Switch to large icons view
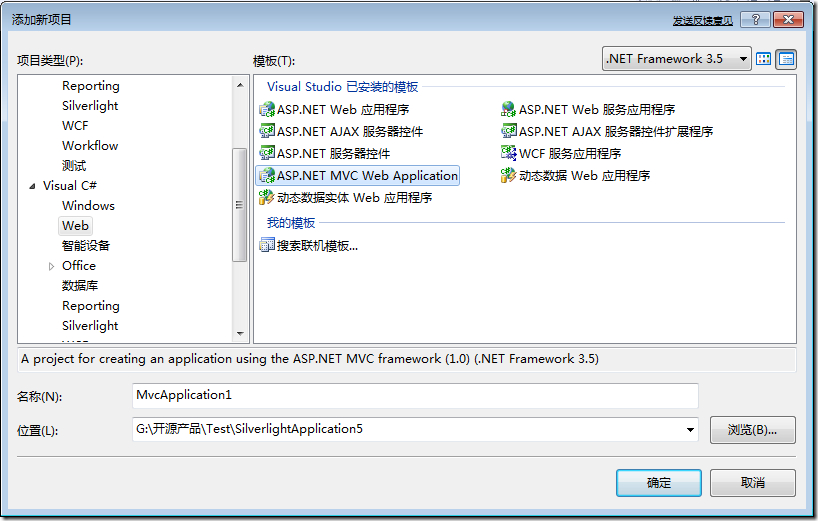The image size is (818, 521). click(x=763, y=59)
